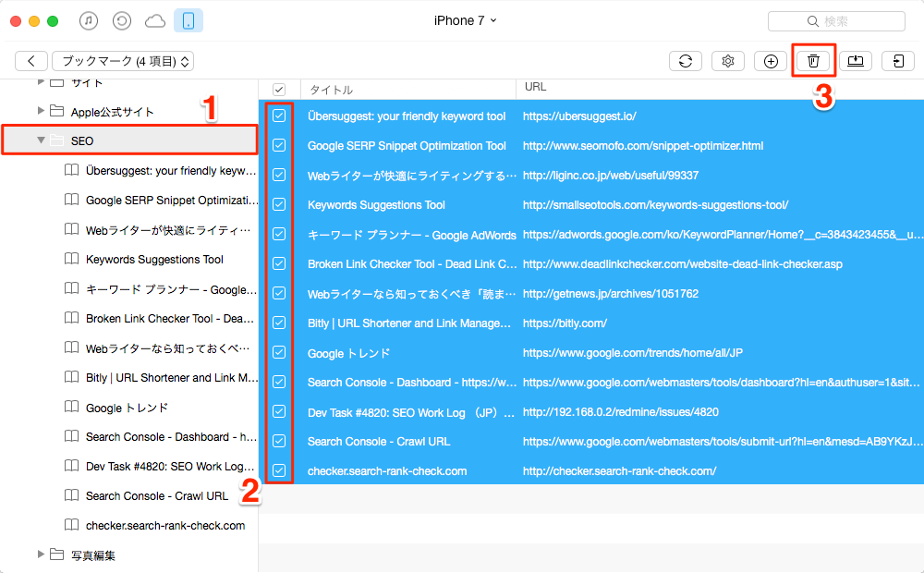924x573 pixels.
Task: Click the add bookmark plus button
Action: (x=771, y=61)
